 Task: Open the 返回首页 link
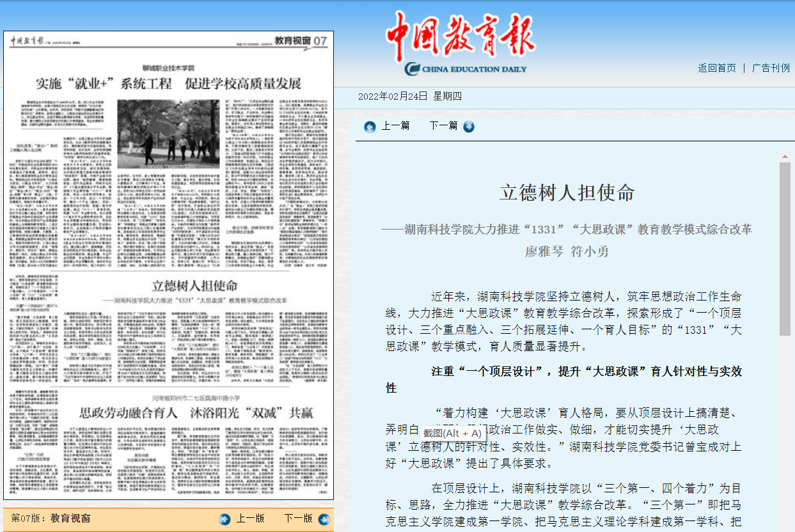pos(717,68)
